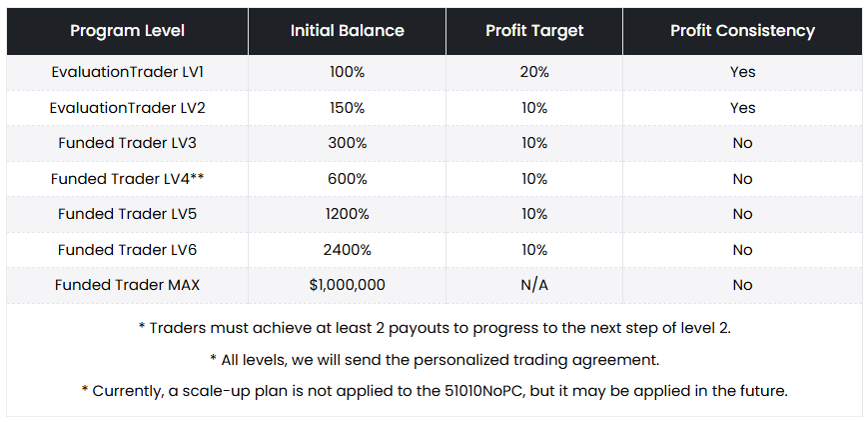The image size is (868, 422).
Task: Click the $1,000,000 initial balance value
Action: (347, 285)
